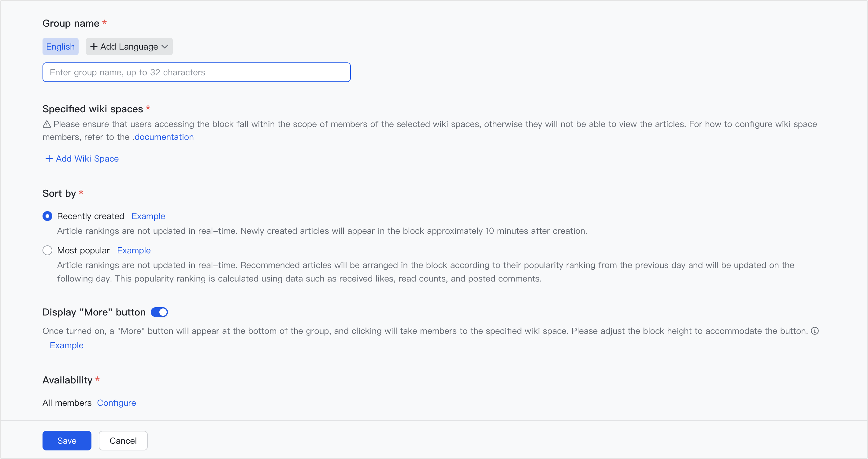Disable the Display More button toggle
This screenshot has height=459, width=868.
coord(159,312)
